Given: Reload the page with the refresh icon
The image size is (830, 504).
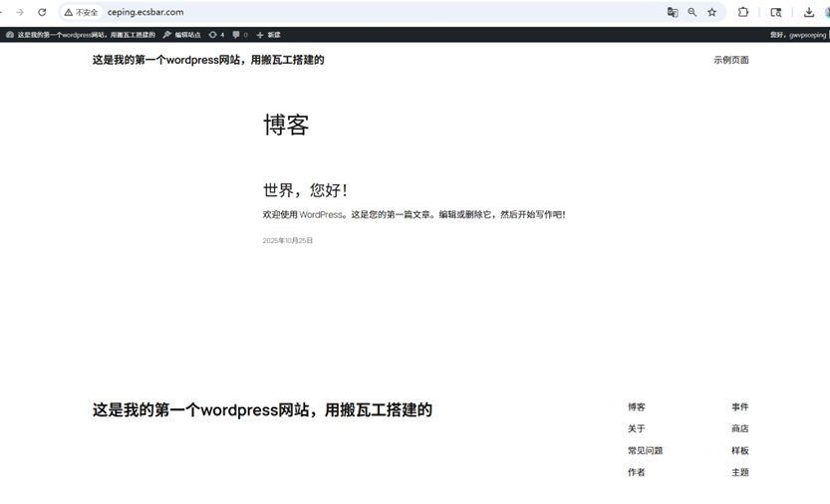Looking at the screenshot, I should click(x=42, y=12).
